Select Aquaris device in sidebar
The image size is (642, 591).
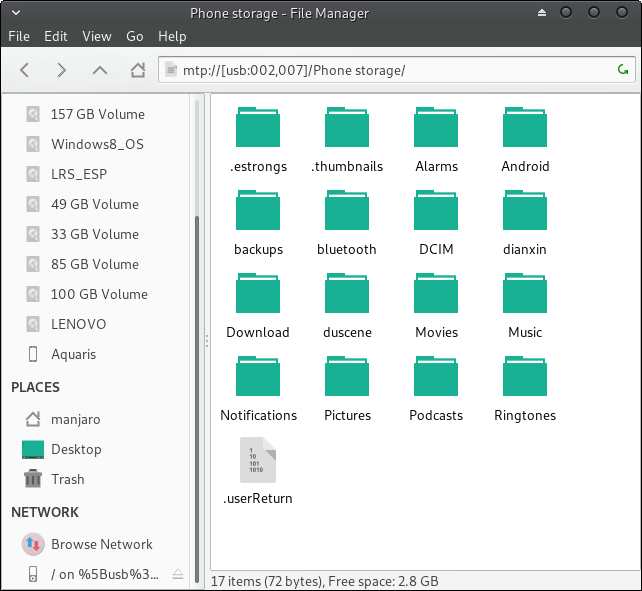pos(73,354)
